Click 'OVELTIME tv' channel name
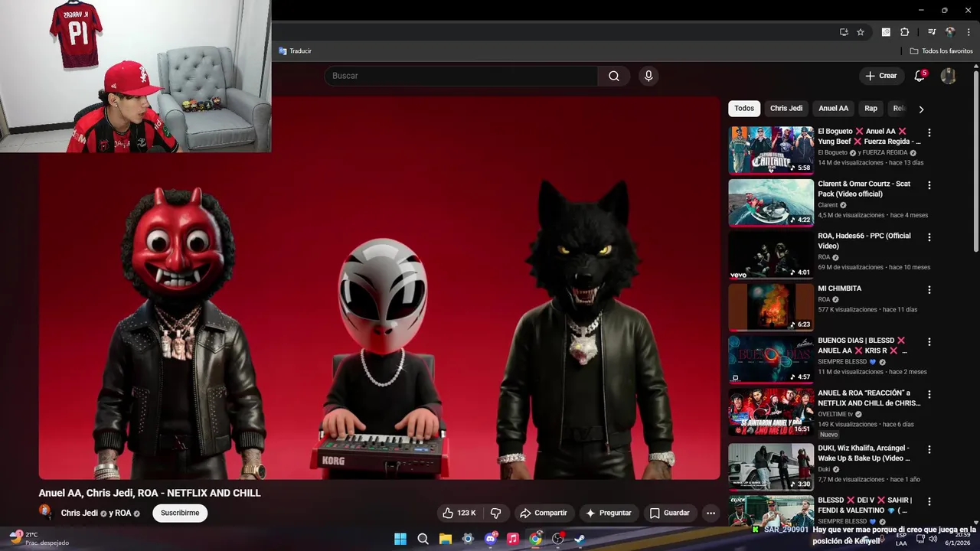The image size is (980, 551). (835, 414)
